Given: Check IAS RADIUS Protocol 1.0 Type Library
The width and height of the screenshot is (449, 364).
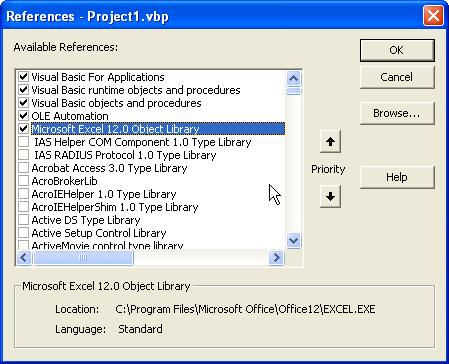Looking at the screenshot, I should pos(23,155).
